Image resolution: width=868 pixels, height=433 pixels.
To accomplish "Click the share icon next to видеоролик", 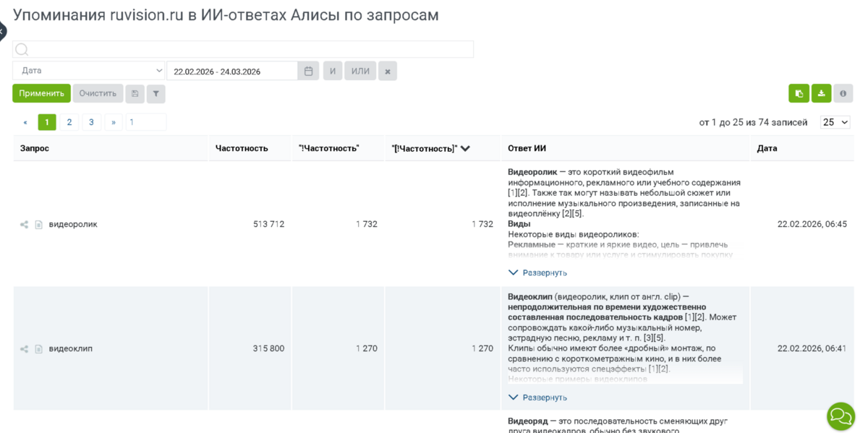I will 24,224.
